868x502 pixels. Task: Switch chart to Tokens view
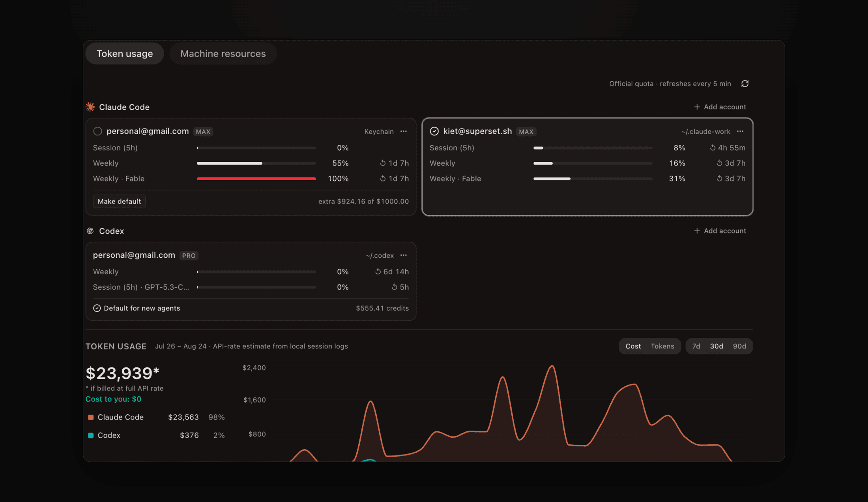[x=662, y=346]
